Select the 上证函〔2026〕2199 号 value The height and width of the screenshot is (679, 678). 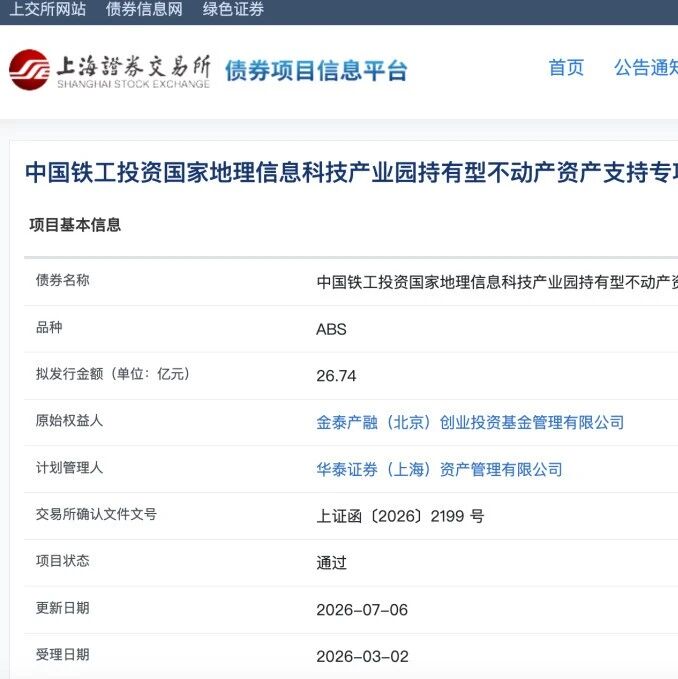click(x=400, y=516)
